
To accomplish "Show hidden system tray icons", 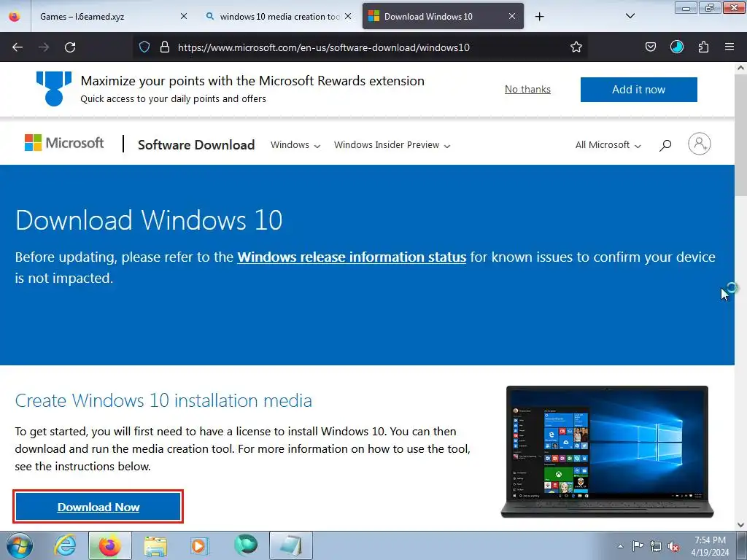I will click(620, 546).
